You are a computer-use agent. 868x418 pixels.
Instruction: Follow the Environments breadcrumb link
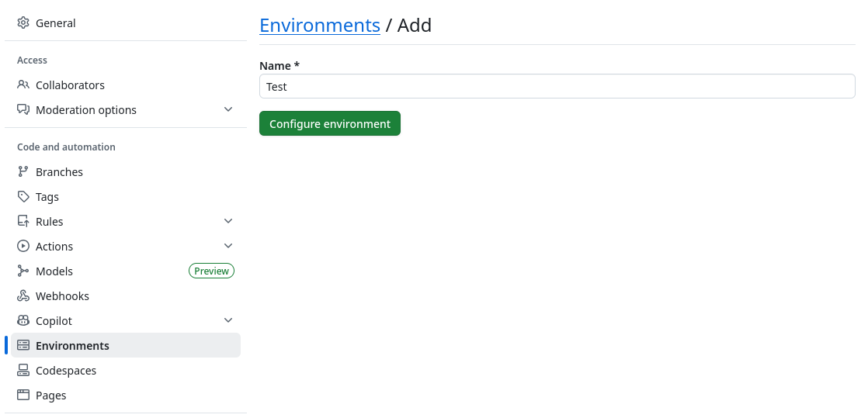(x=319, y=26)
